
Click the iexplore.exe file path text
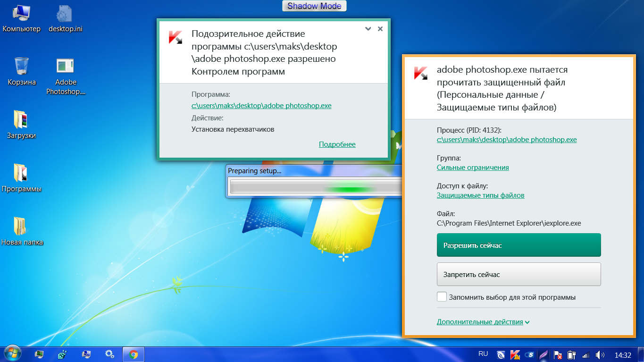point(509,223)
